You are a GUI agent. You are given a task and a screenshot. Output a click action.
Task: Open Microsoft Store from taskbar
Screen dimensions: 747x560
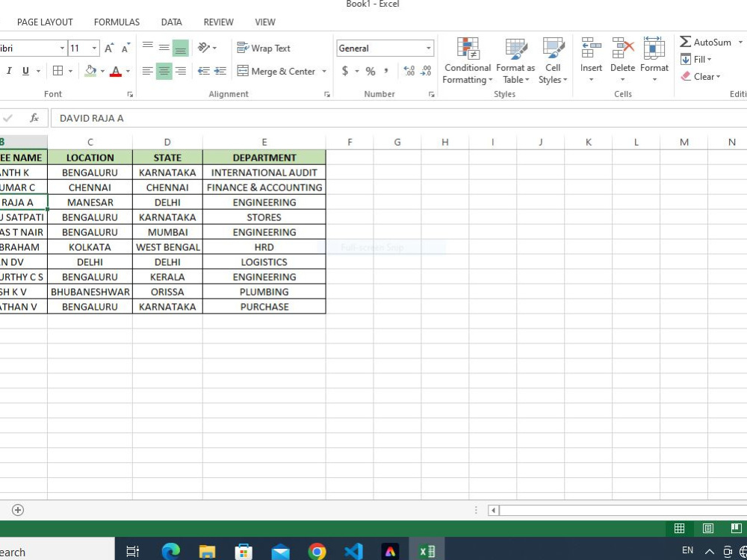[x=244, y=552]
